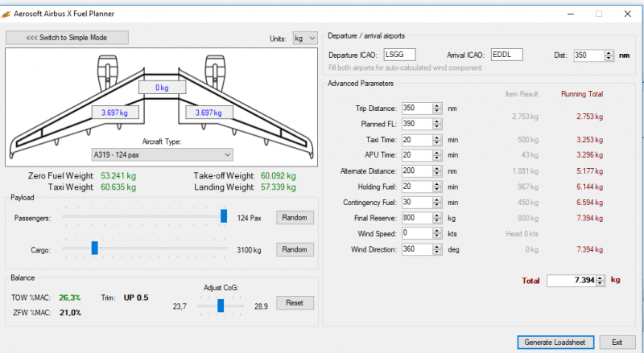The width and height of the screenshot is (644, 353).
Task: Increase Wind Speed with up arrow
Action: (437, 231)
